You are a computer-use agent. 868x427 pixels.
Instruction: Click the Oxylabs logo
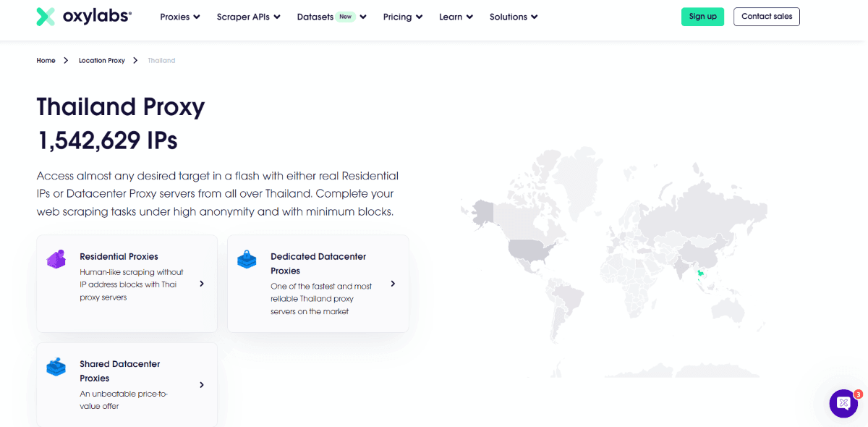pyautogui.click(x=84, y=16)
